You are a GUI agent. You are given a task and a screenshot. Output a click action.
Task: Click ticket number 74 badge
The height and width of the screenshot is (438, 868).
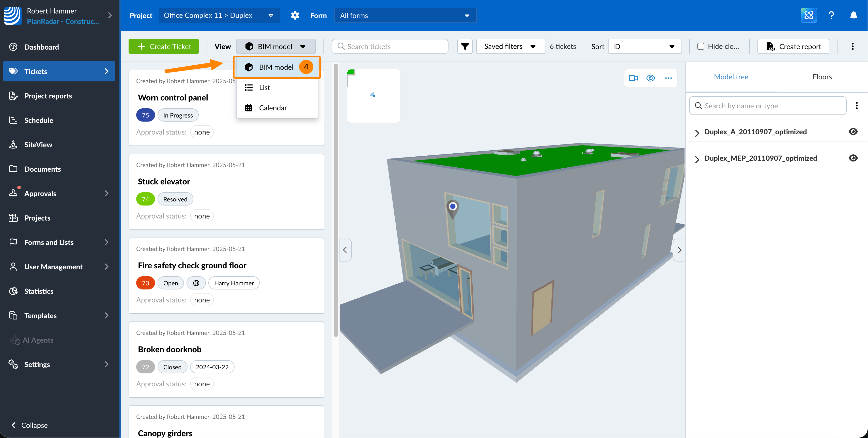(145, 199)
